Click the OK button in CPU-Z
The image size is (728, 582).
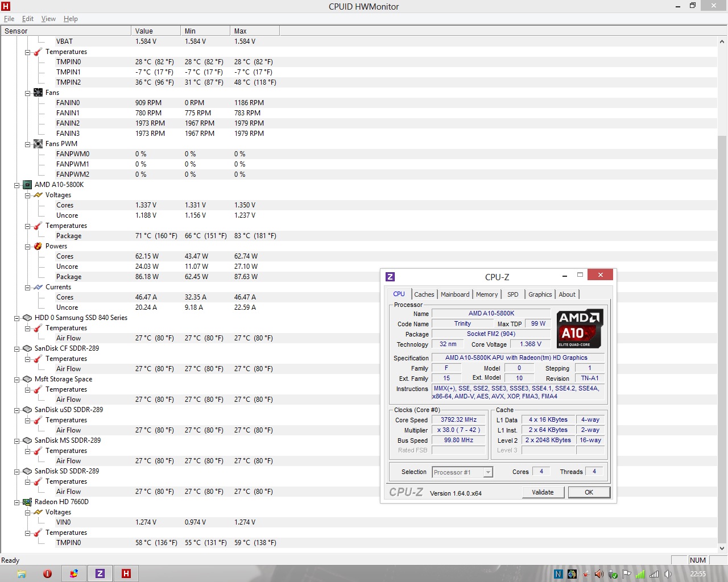pos(589,492)
